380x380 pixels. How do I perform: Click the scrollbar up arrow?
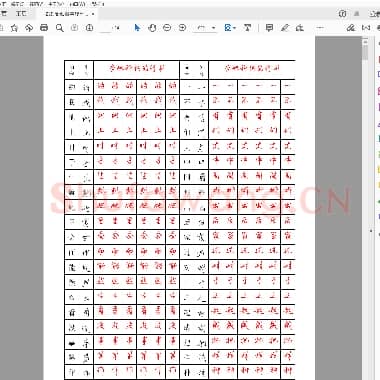[x=365, y=41]
